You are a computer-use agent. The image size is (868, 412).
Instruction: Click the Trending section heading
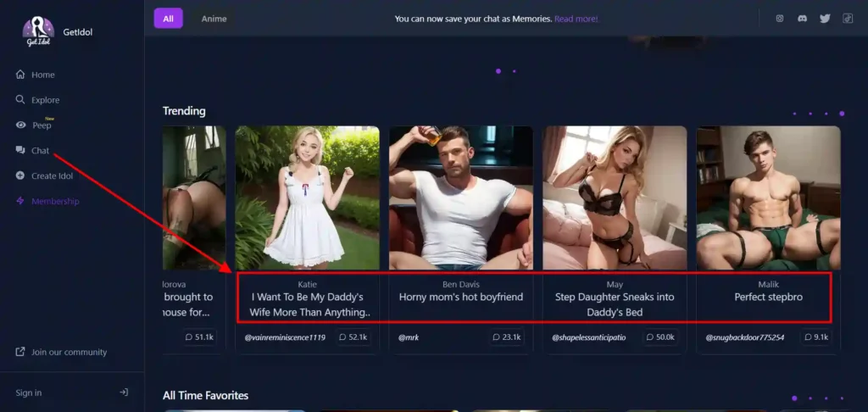point(184,111)
